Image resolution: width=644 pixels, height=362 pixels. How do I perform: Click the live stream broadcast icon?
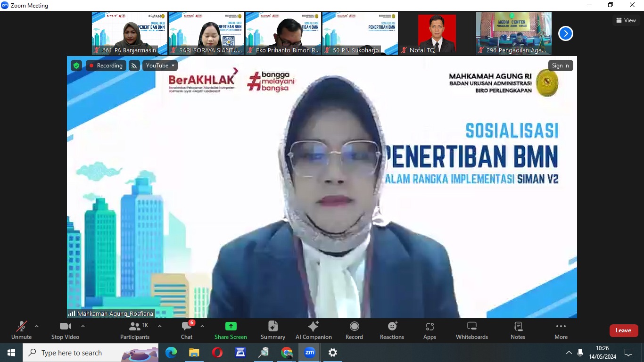tap(134, 66)
